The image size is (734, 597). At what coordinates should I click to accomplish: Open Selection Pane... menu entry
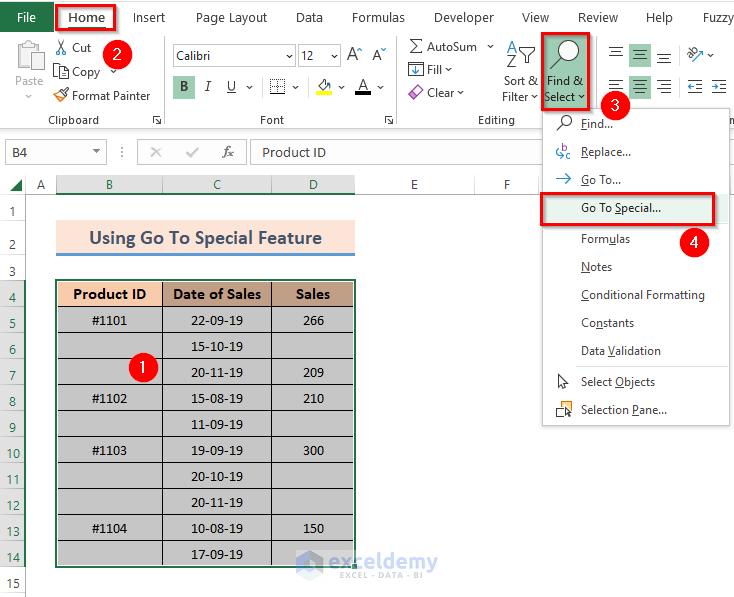pos(636,410)
